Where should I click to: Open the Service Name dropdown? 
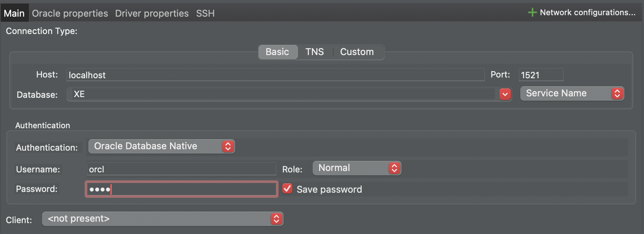point(572,93)
